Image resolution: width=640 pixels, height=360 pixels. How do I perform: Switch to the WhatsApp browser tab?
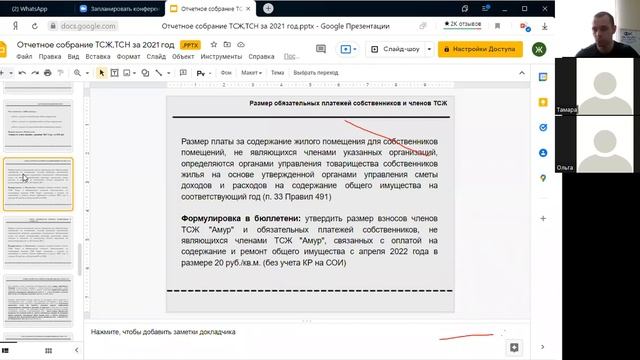[x=29, y=9]
